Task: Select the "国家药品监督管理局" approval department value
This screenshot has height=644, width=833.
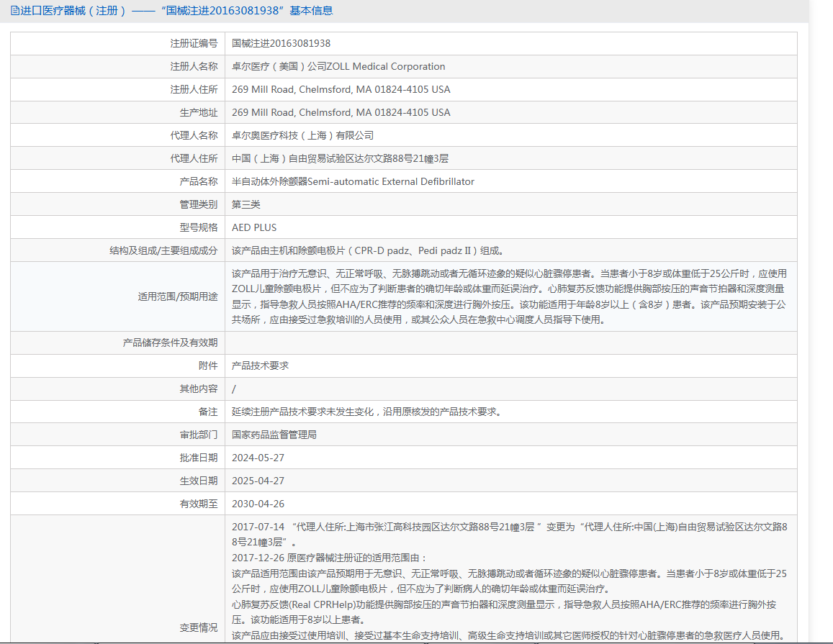Action: 274,435
